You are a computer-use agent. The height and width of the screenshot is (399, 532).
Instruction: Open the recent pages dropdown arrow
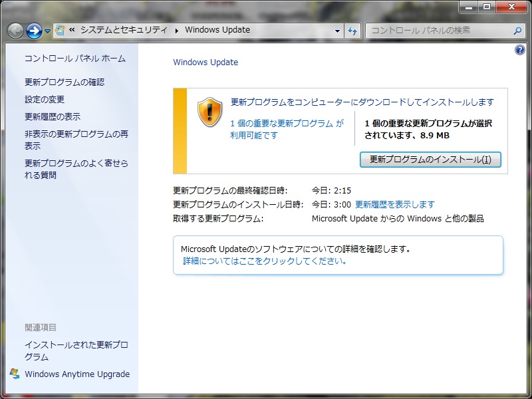click(x=47, y=31)
